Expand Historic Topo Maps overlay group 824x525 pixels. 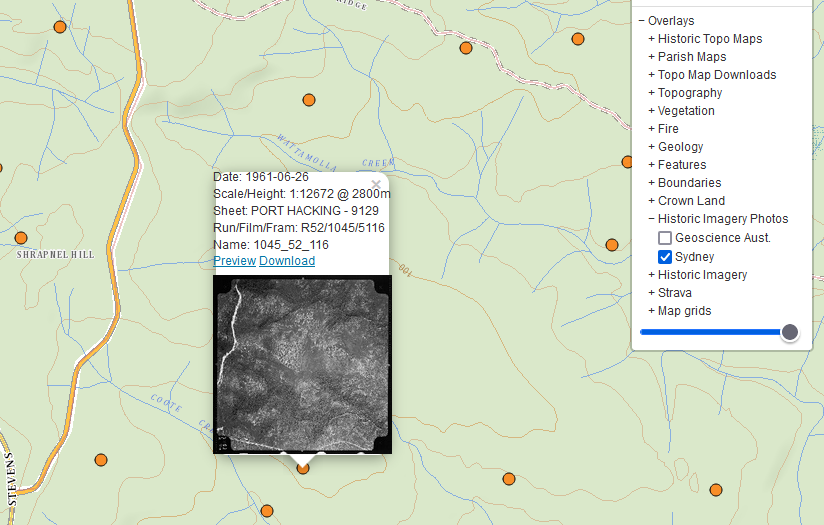click(x=652, y=39)
